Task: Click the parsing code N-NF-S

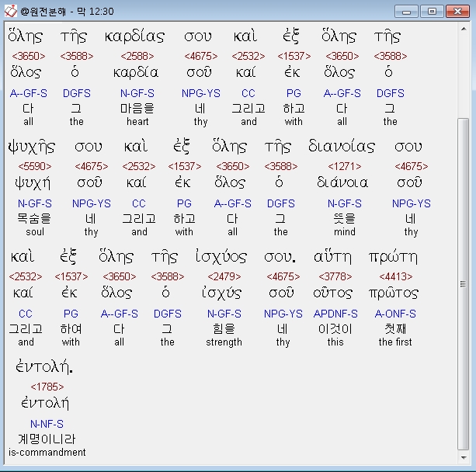Action: click(47, 424)
